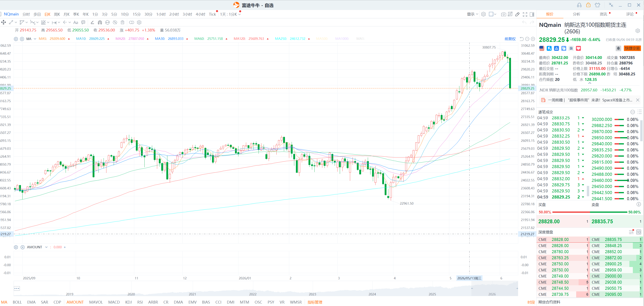Hide drawings with the crossed-eye icon
Screen dimensions: 644x306
click(115, 23)
